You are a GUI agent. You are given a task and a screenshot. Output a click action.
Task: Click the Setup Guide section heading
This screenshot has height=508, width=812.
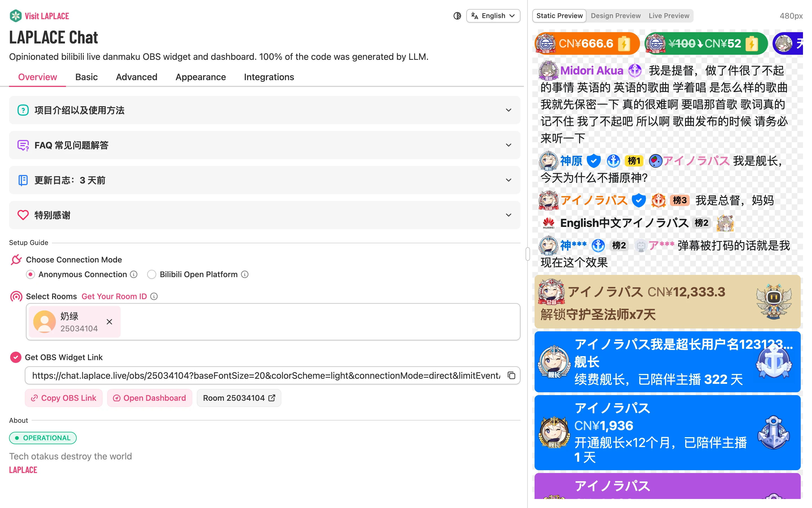click(x=28, y=243)
